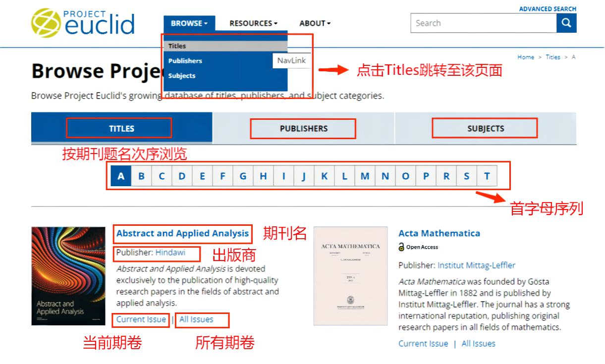Screen dimensions: 605x364
Task: Open the Abstract and Applied Analysis cover thumbnail
Action: pyautogui.click(x=68, y=276)
